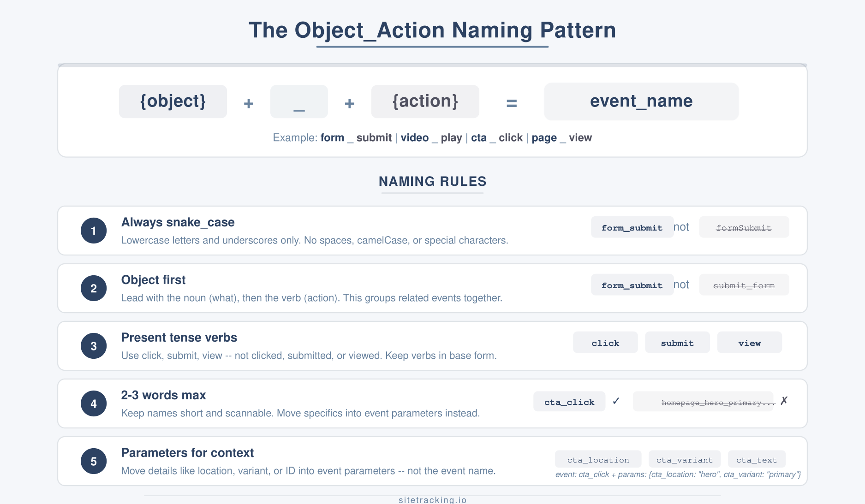Click the numbered circle for rule 2
This screenshot has width=865, height=504.
(x=93, y=288)
